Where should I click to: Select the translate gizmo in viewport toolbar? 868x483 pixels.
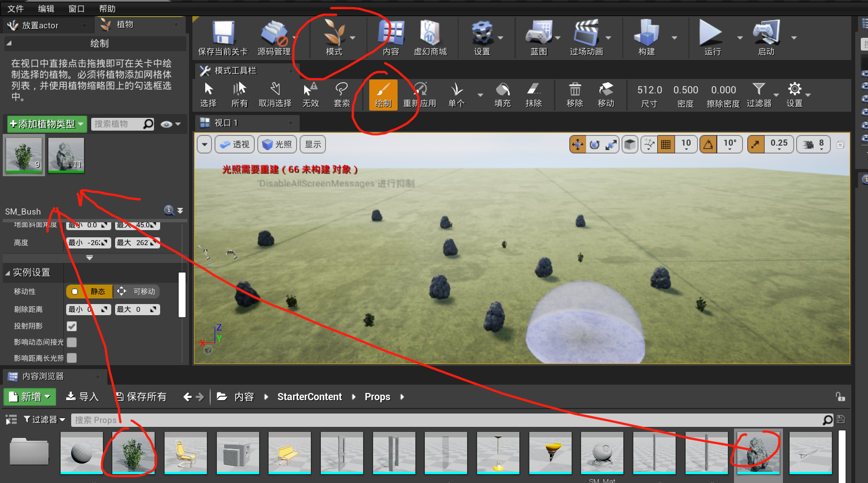tap(578, 145)
